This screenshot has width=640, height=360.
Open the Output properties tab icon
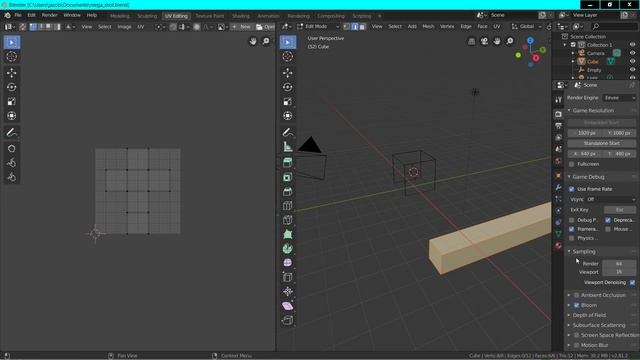(x=558, y=126)
